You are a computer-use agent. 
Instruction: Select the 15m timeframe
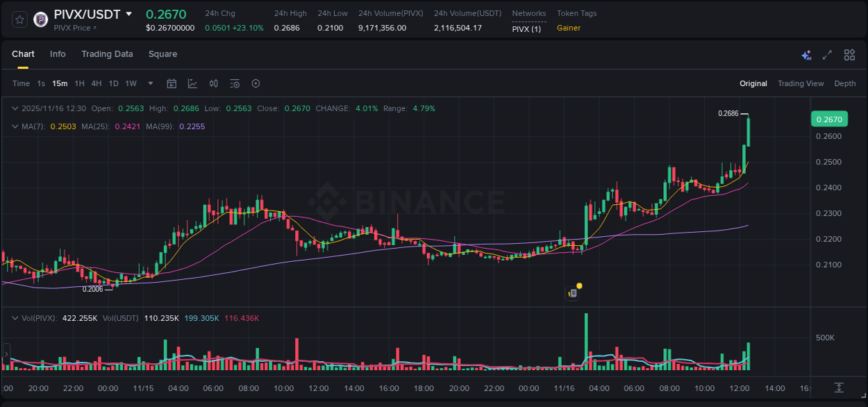(60, 83)
